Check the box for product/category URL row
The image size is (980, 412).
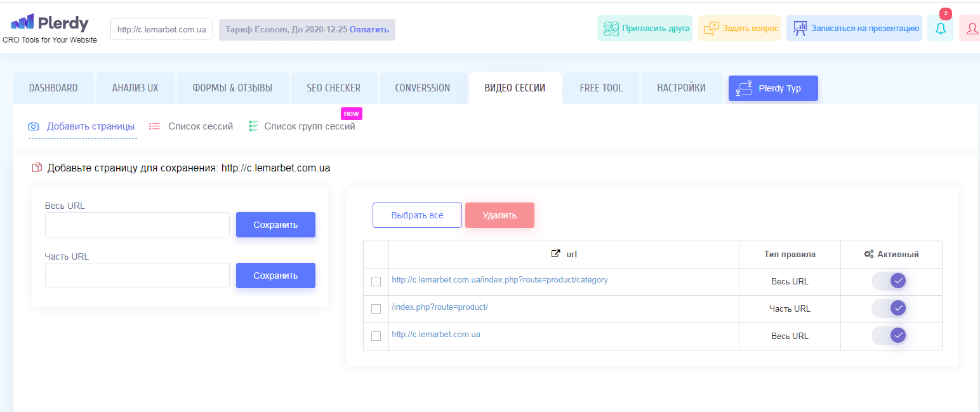376,281
